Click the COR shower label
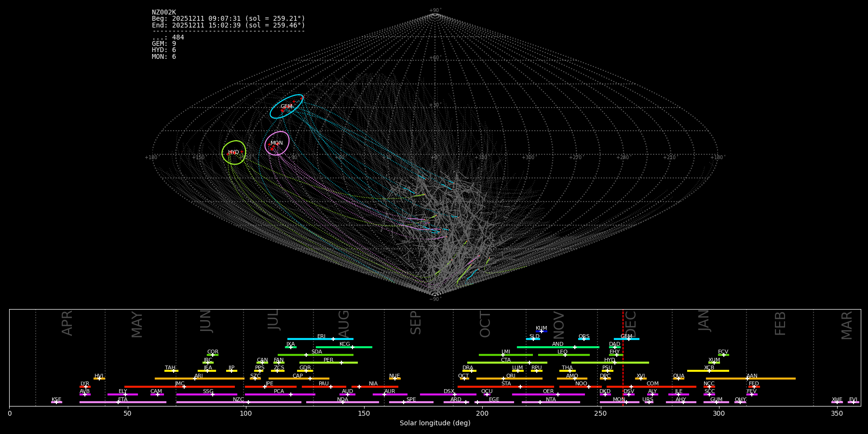The height and width of the screenshot is (434, 868). (x=213, y=352)
